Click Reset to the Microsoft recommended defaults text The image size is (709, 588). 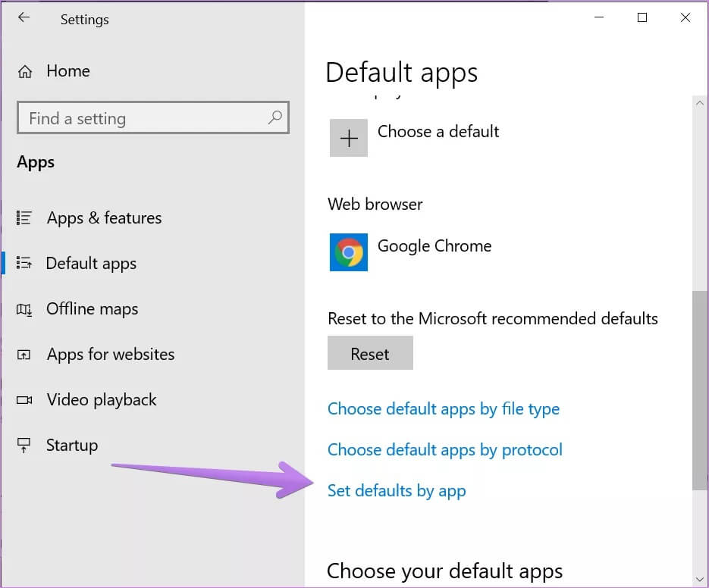[x=493, y=319]
